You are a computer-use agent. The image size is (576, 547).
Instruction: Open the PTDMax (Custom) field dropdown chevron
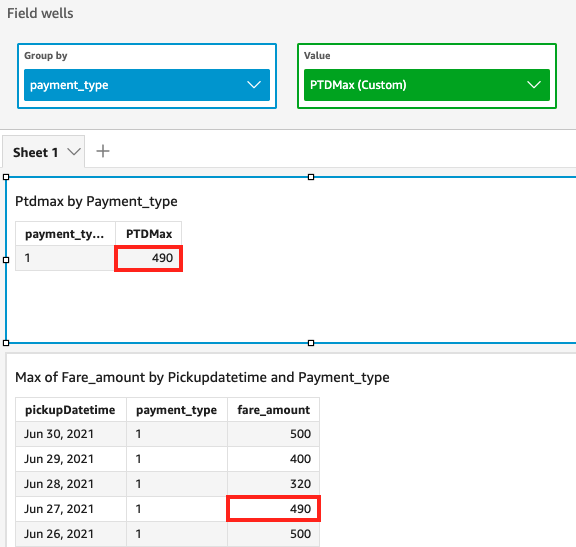coord(534,85)
